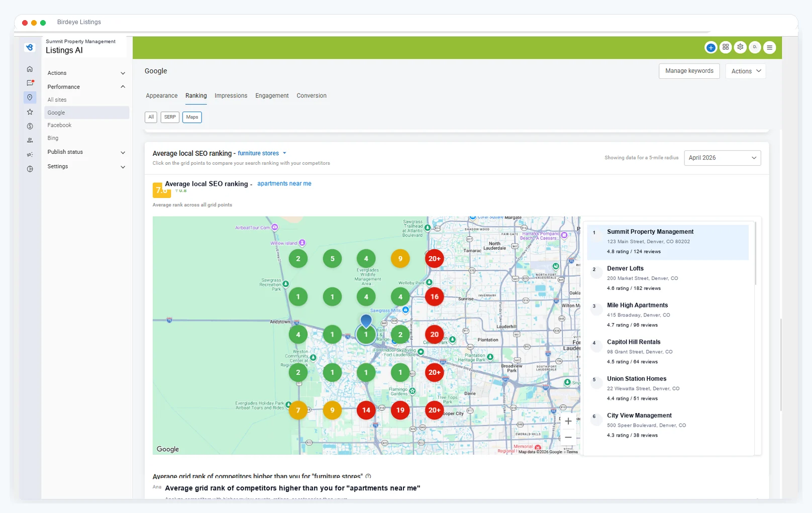
Task: Select Capitol Hill Rentals in competitor list
Action: coord(668,352)
